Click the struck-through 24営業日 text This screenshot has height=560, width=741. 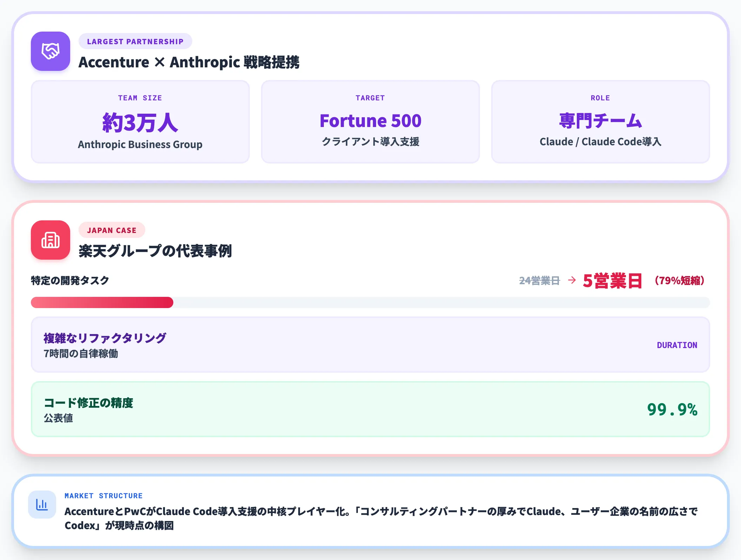pos(540,281)
